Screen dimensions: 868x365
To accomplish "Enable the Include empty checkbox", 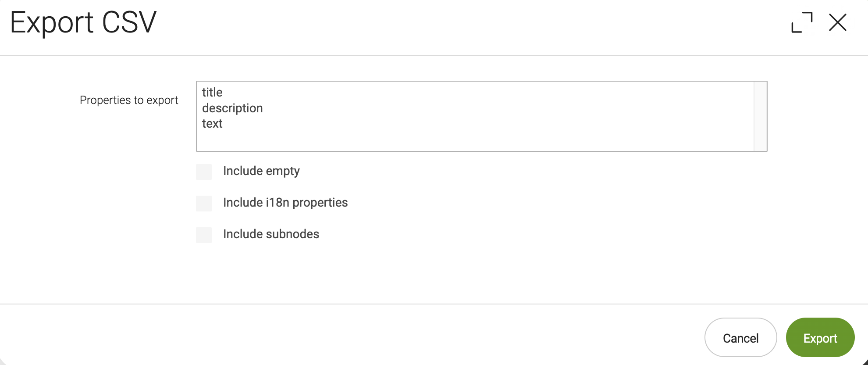I will coord(203,172).
